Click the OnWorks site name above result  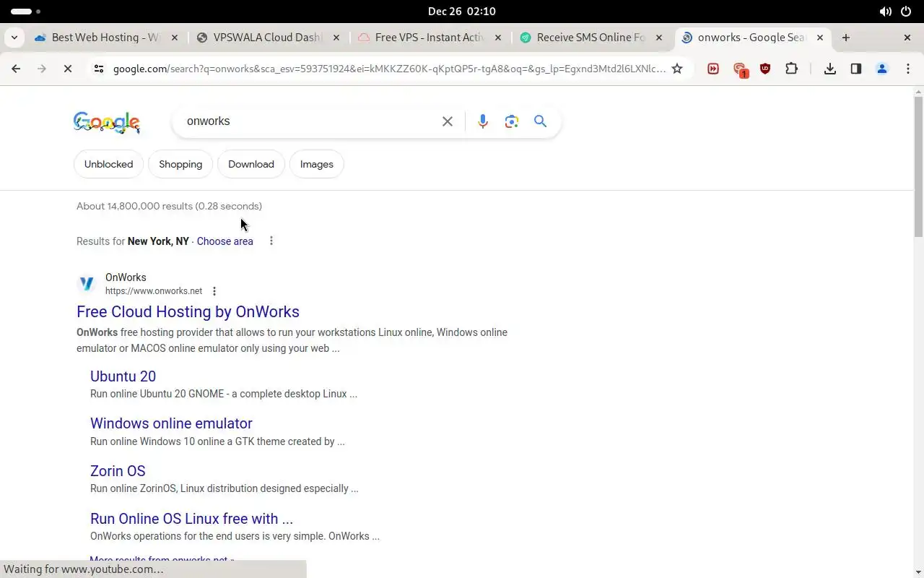point(126,277)
